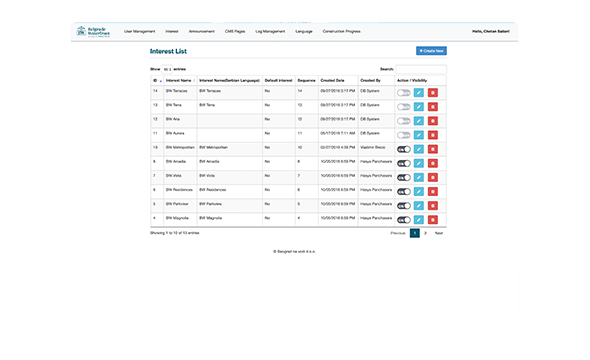The image size is (590, 360).
Task: Click the Belgrade Waterfront logo
Action: pos(93,32)
